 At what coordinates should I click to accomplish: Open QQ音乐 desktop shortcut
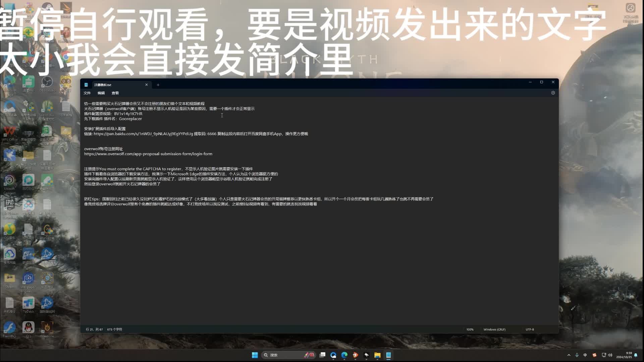pyautogui.click(x=10, y=232)
